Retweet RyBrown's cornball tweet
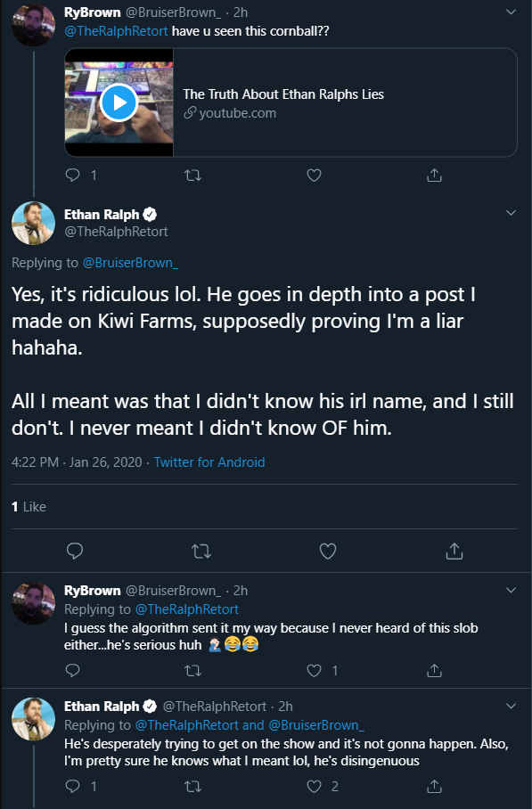This screenshot has width=532, height=809. click(x=193, y=176)
